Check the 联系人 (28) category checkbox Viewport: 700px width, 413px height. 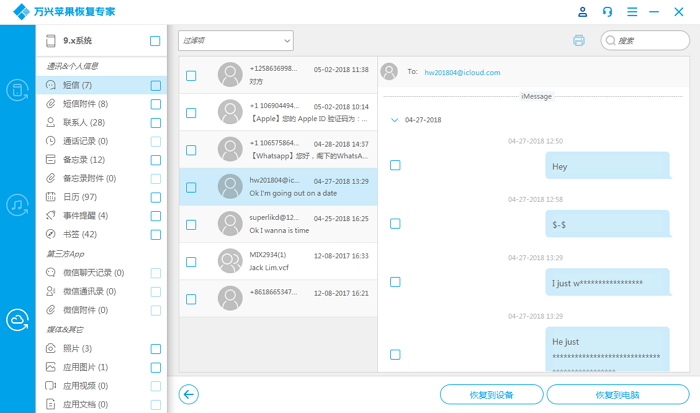[x=155, y=123]
